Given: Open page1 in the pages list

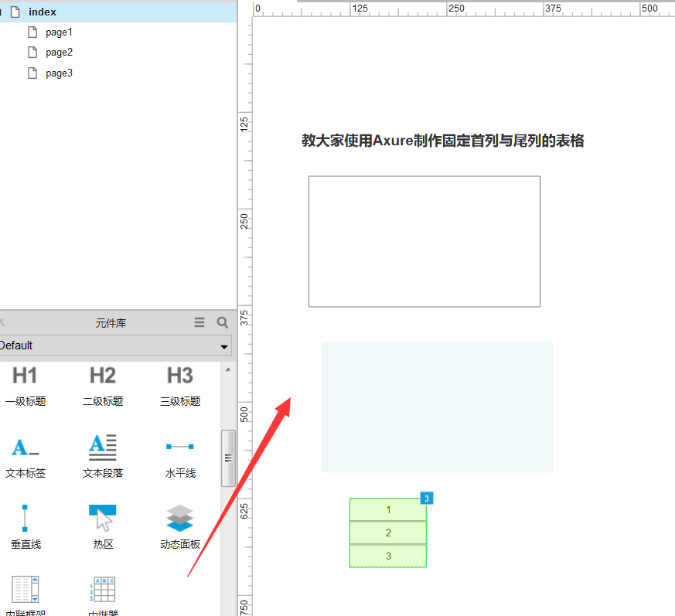Looking at the screenshot, I should pos(59,32).
